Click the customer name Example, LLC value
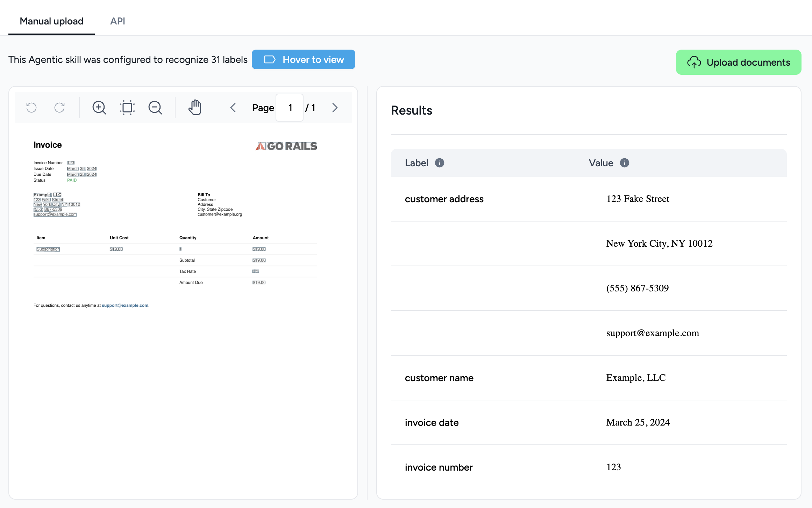This screenshot has height=508, width=812. click(636, 378)
